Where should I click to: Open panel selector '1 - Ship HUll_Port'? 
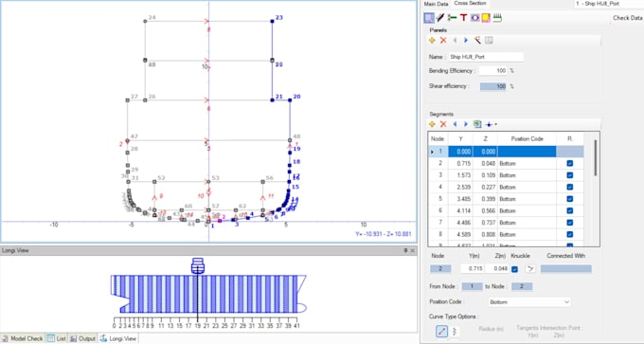(609, 4)
